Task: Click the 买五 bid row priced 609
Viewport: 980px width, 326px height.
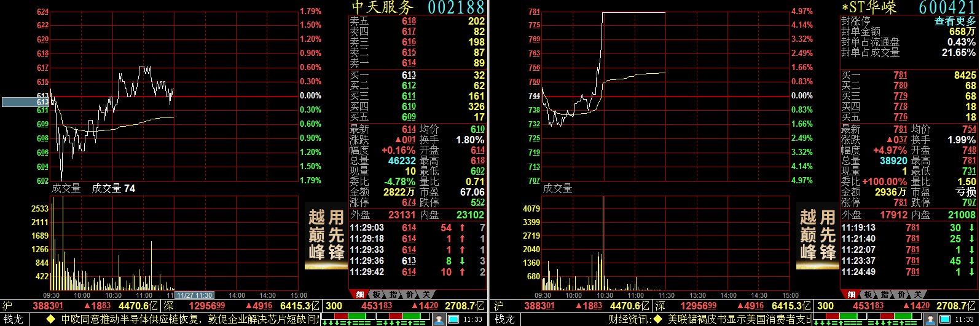Action: tap(417, 117)
